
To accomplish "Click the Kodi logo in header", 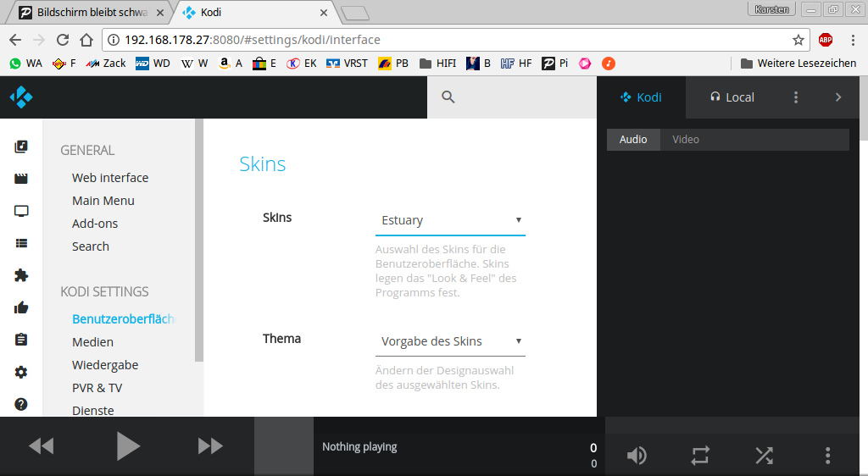I will coord(21,97).
